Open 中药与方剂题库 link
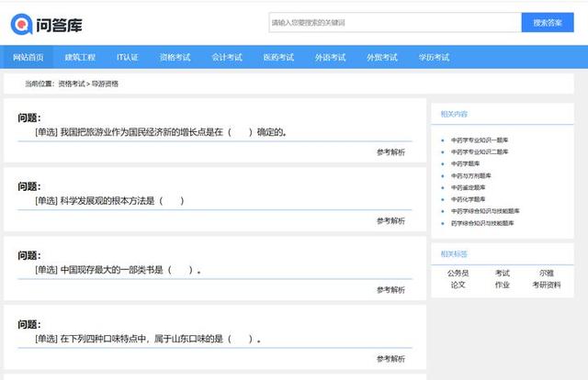 click(x=471, y=175)
